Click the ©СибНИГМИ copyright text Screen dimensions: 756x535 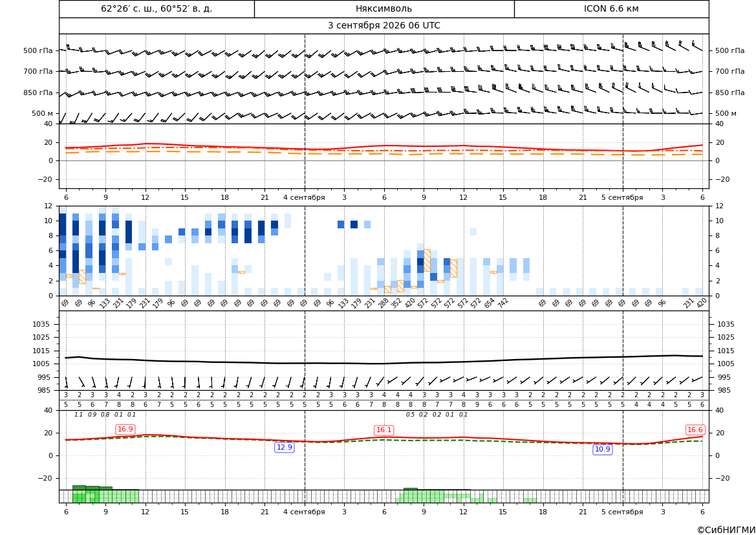pyautogui.click(x=726, y=530)
